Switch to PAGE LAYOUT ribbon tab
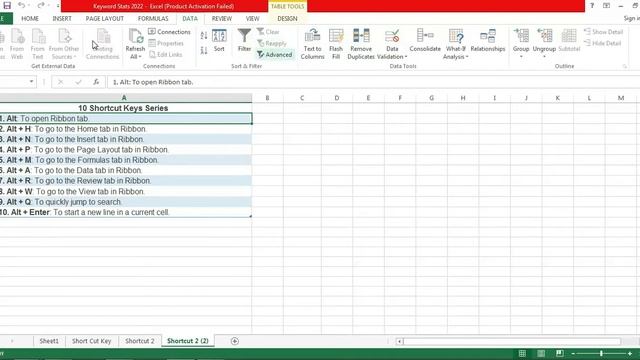Viewport: 640px width, 360px height. [104, 19]
